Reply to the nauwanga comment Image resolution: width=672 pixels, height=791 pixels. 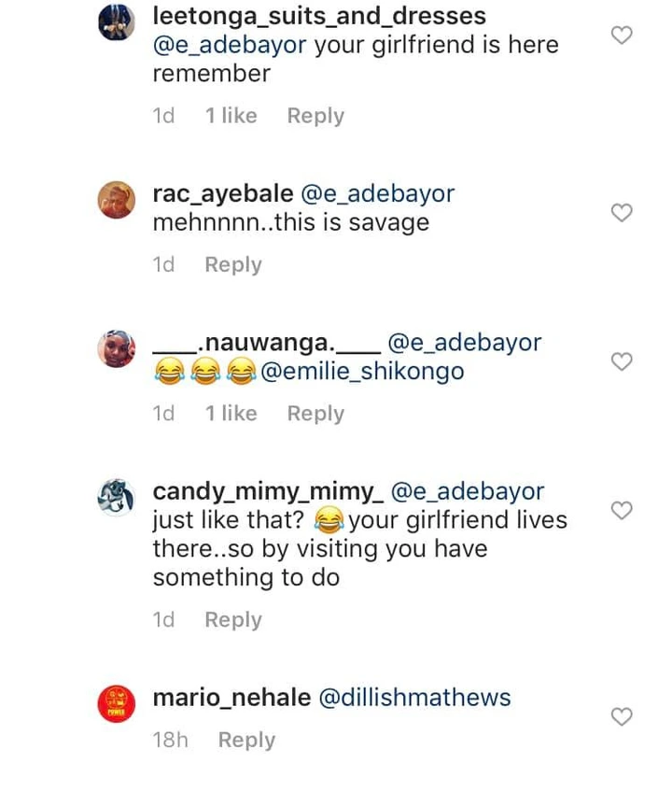(315, 413)
